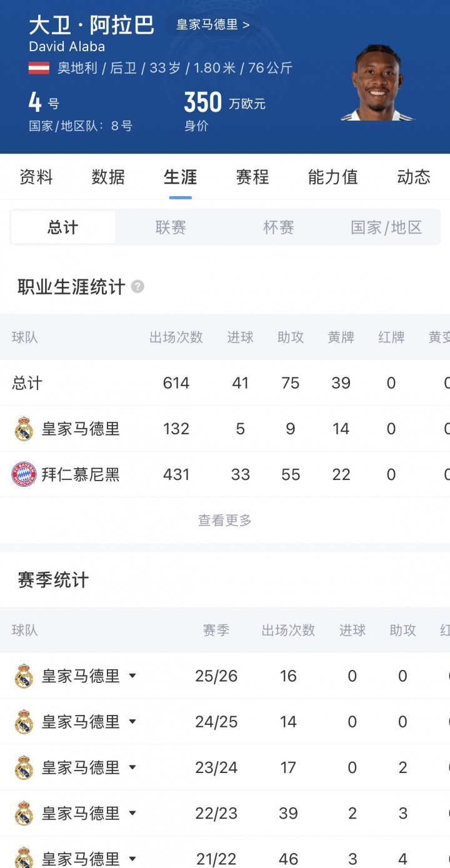Image resolution: width=450 pixels, height=868 pixels.
Task: Select the 联赛 segment filter
Action: tap(171, 227)
